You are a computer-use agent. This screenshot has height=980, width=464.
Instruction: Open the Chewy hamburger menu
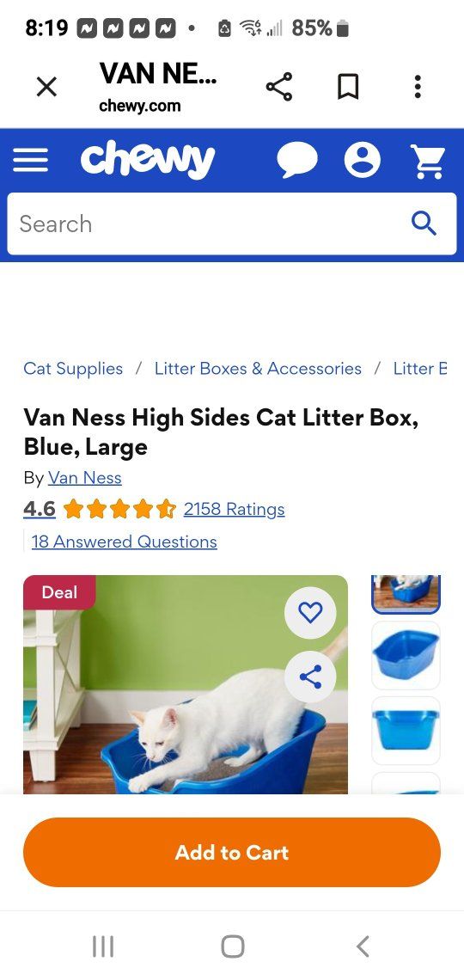(x=30, y=160)
